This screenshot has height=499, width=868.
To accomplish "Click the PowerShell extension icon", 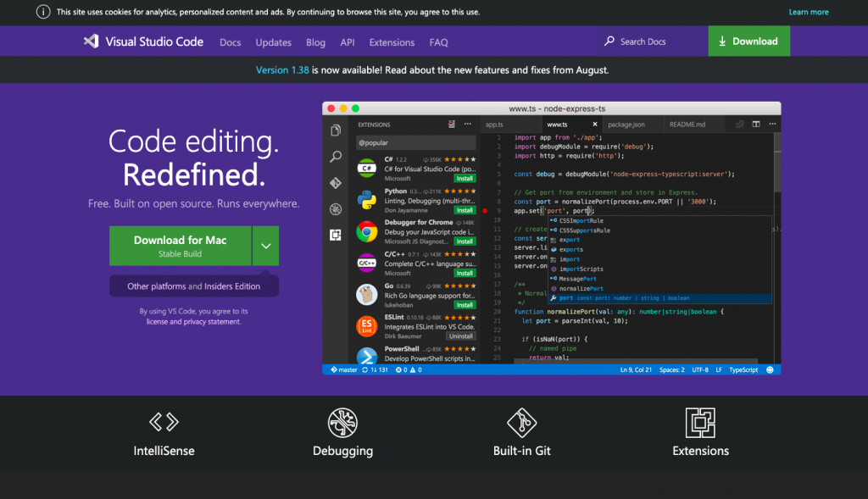I will pos(366,355).
